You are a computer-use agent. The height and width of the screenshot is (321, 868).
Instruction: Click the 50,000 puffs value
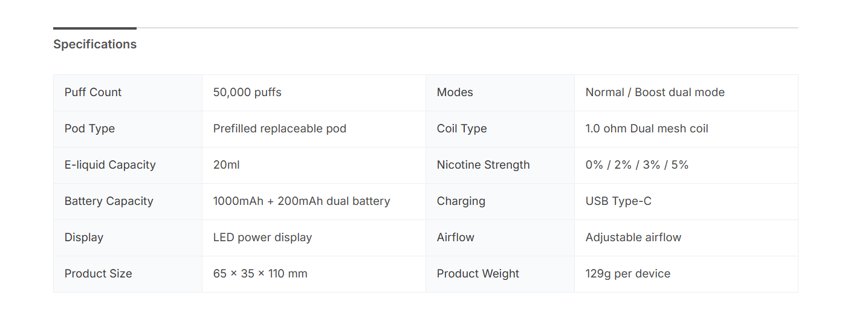(247, 92)
